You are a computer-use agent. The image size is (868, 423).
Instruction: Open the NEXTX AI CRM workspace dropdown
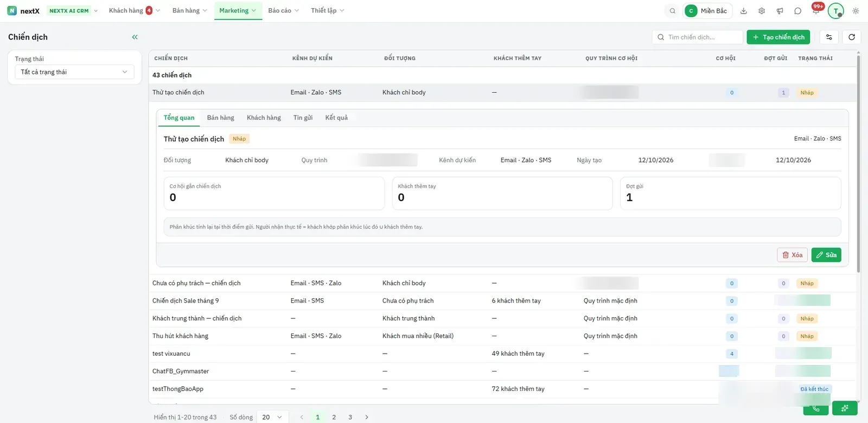coord(73,11)
